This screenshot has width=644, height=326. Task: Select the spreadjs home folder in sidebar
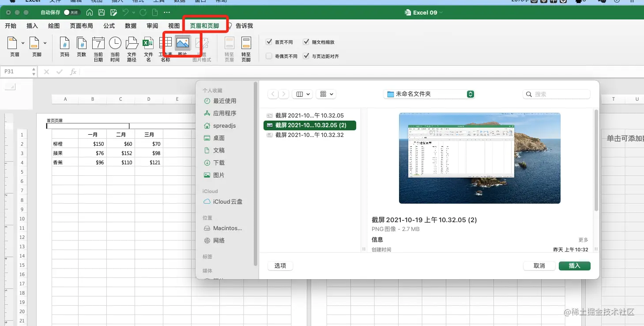220,125
